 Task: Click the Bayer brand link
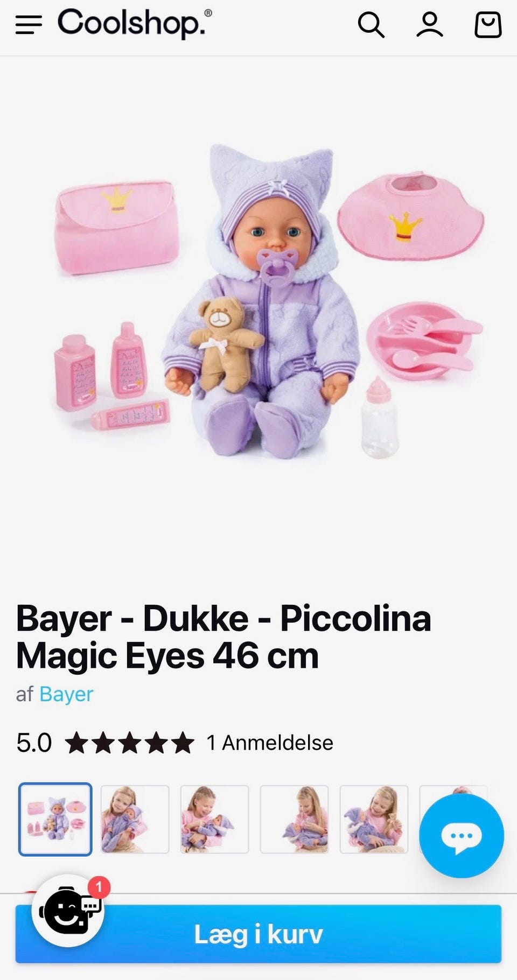point(66,694)
